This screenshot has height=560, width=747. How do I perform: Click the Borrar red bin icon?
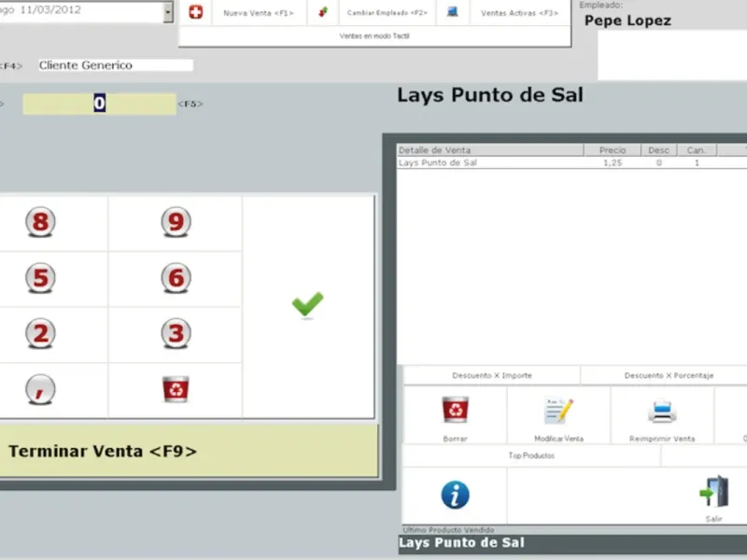coord(456,410)
